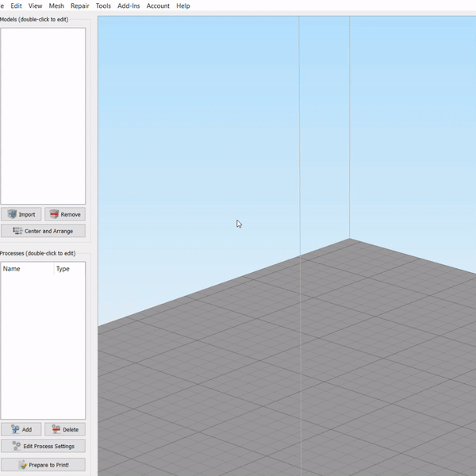Open the Mesh menu
The image size is (476, 476).
tap(56, 6)
